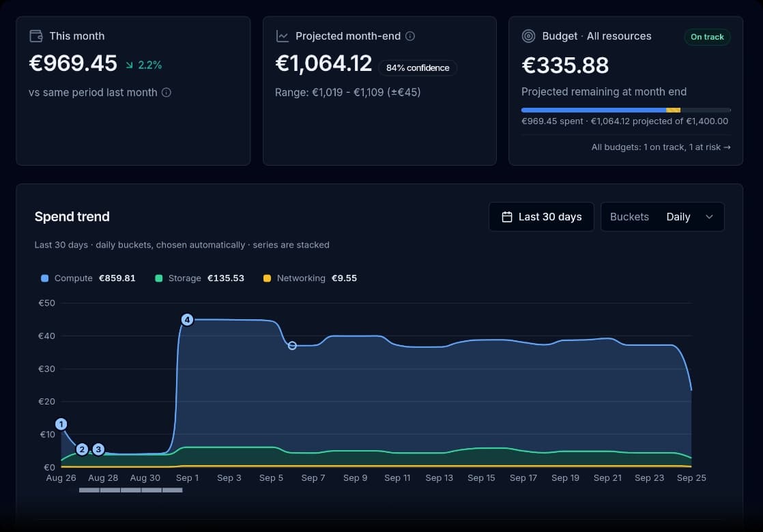
Task: Click the €969.45 spent · €1,064.12 projected caption
Action: tap(625, 121)
